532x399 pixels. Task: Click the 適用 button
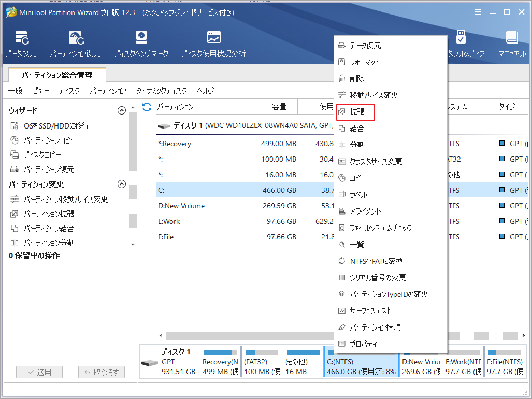click(x=39, y=372)
